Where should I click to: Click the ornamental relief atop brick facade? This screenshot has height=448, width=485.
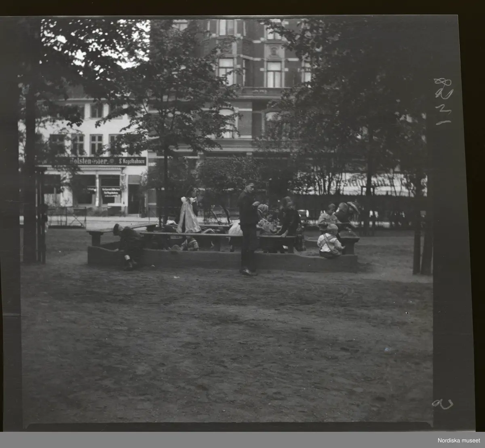click(x=274, y=51)
